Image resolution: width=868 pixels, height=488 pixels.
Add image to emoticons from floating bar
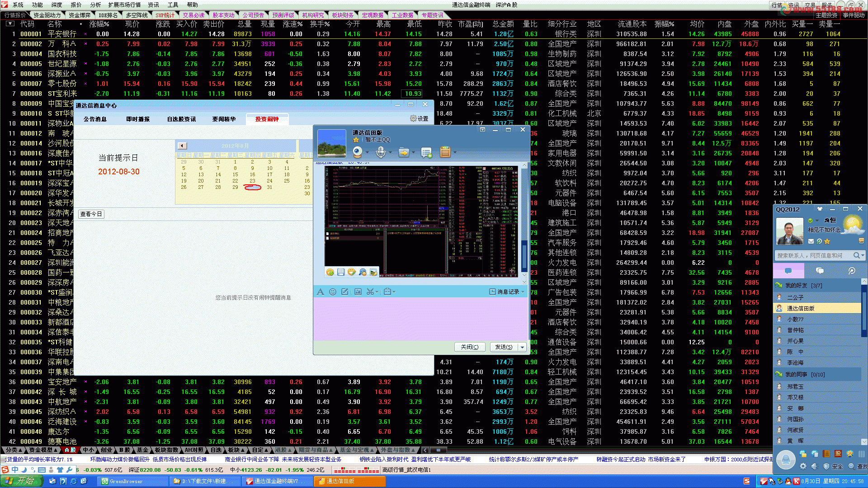330,272
